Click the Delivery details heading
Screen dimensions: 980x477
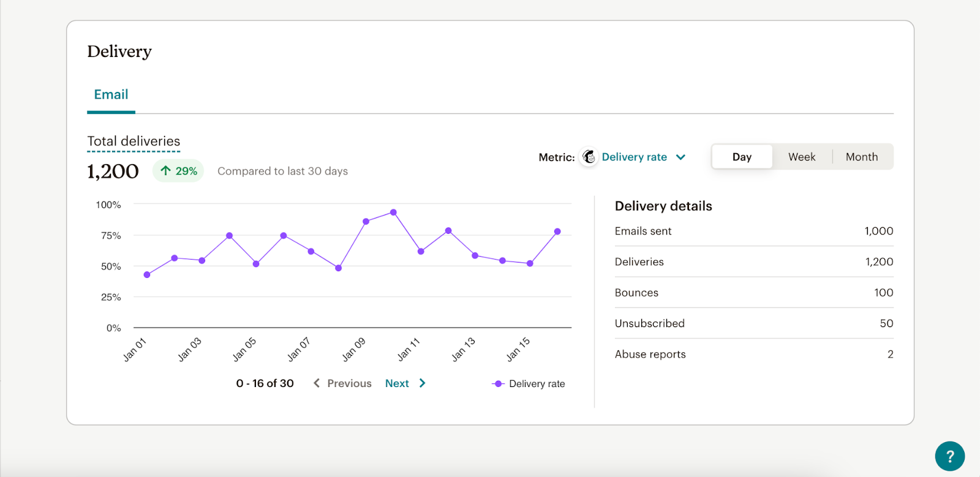point(663,206)
